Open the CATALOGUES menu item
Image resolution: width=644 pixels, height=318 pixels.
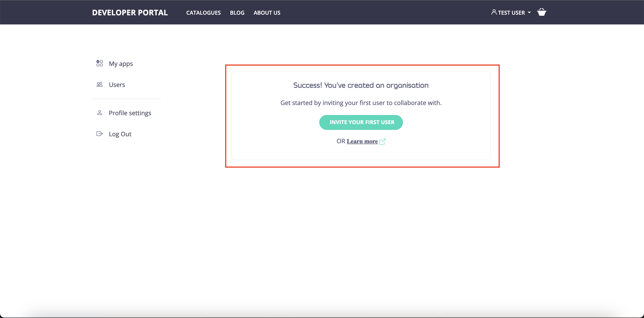pyautogui.click(x=203, y=13)
